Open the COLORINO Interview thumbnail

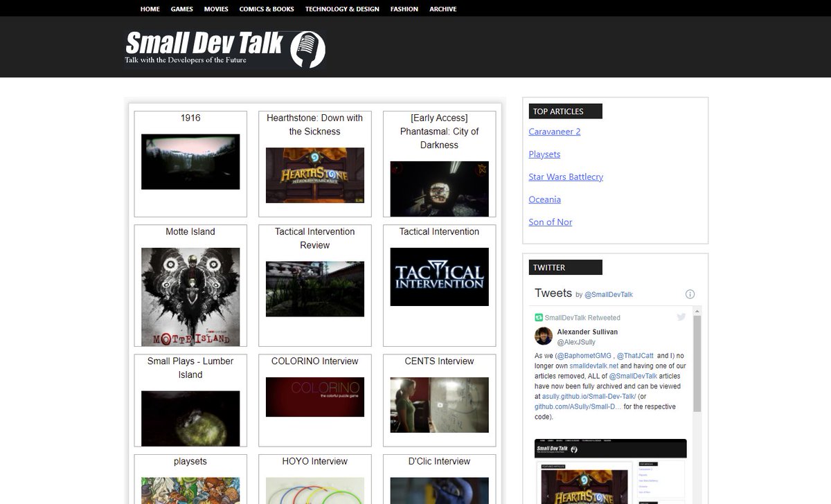click(x=315, y=397)
